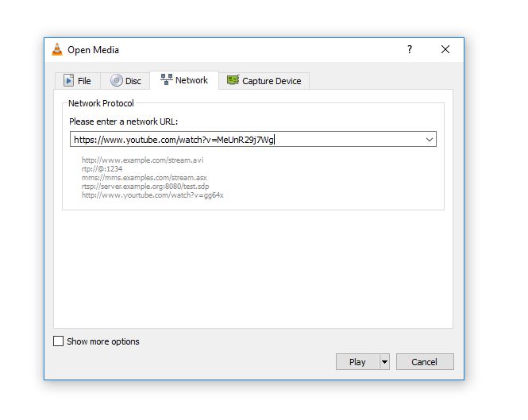
Task: Select the Network tab
Action: [x=184, y=80]
